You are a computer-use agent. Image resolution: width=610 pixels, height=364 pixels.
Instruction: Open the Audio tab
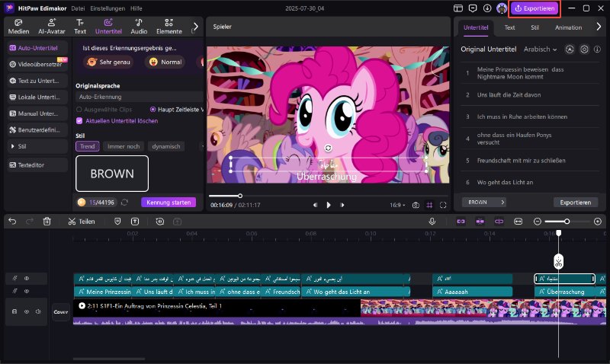pyautogui.click(x=139, y=27)
